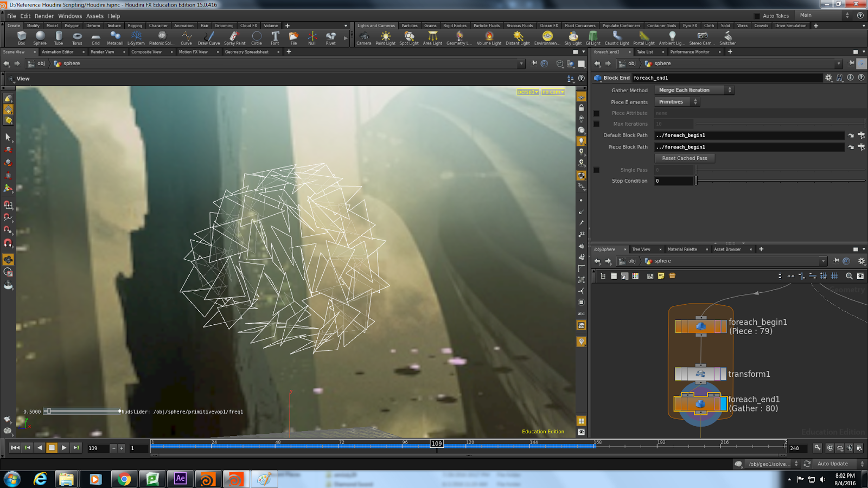Click the Auto Update button
The height and width of the screenshot is (488, 868).
[833, 464]
